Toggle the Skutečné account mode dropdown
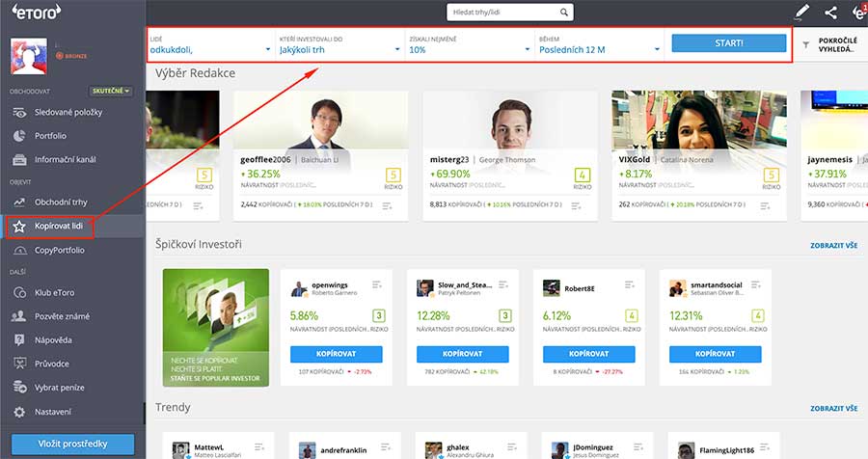Screen dimensions: 868x459 (111, 91)
